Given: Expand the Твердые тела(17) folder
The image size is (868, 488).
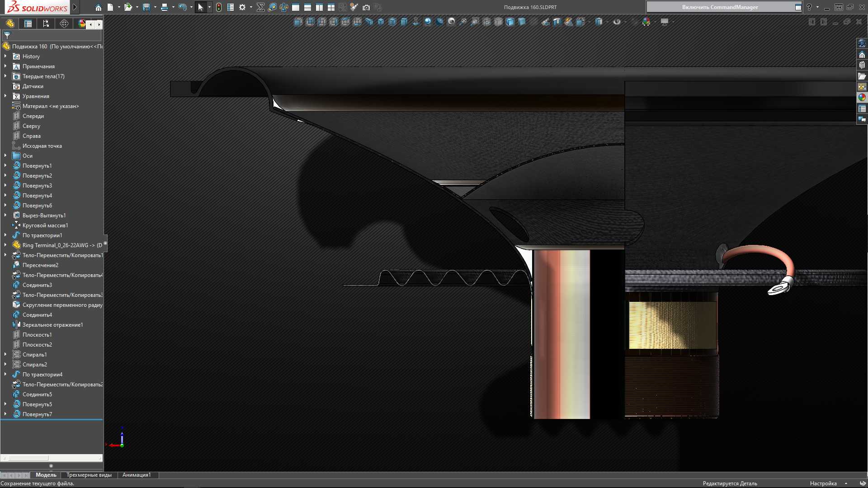Looking at the screenshot, I should [x=5, y=76].
